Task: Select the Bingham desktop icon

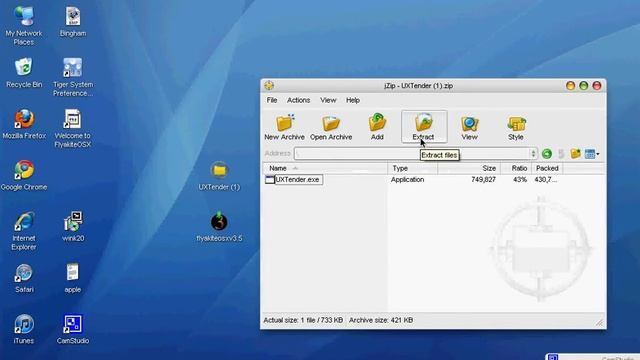Action: coord(73,22)
